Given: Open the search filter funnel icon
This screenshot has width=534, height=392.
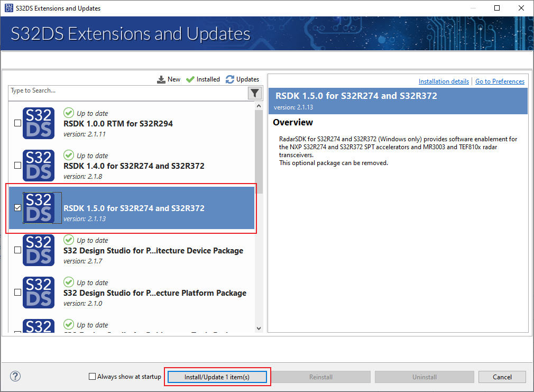Looking at the screenshot, I should (254, 93).
